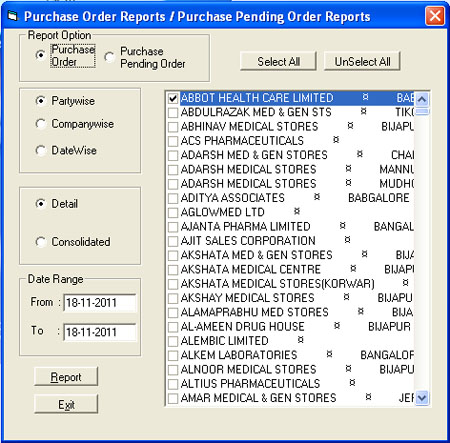Check ALAMAPRABHU MED STORES checkbox
The height and width of the screenshot is (443, 450).
pos(173,313)
